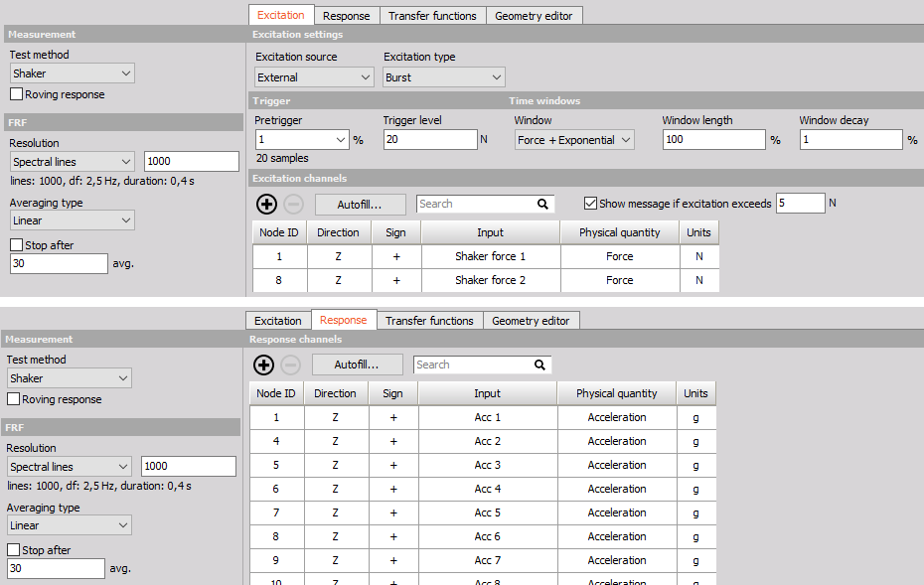
Task: Select Shaker force 1 cell
Action: (x=490, y=256)
